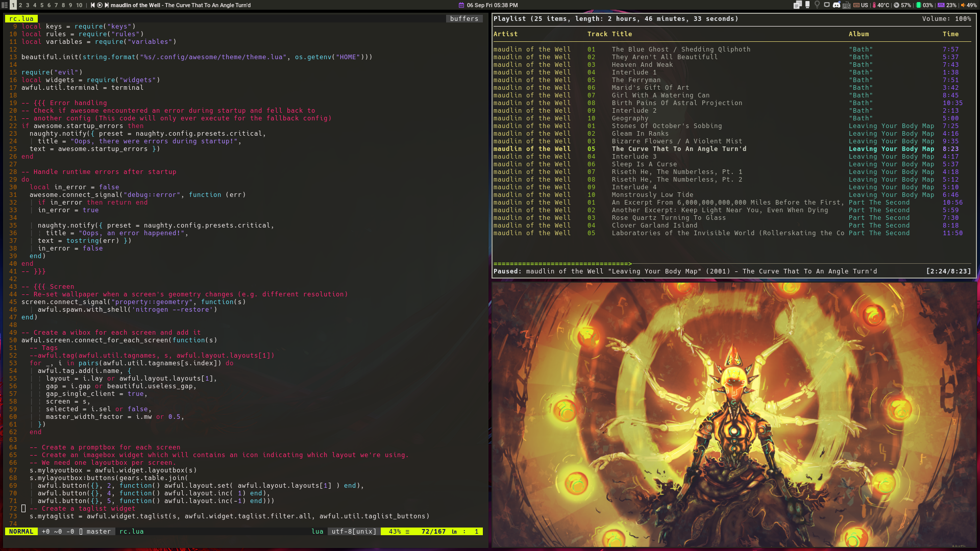
Task: Open the on-screen keyboard tray icon
Action: pos(846,5)
